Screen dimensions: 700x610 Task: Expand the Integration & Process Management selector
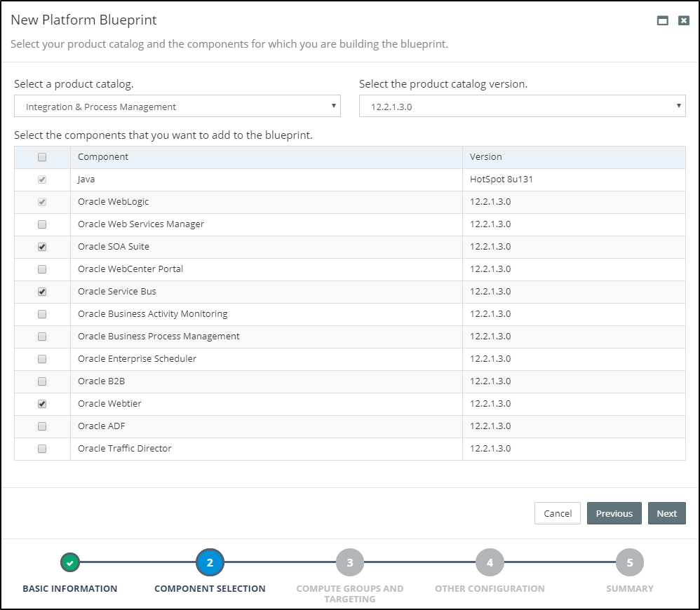[x=177, y=105]
